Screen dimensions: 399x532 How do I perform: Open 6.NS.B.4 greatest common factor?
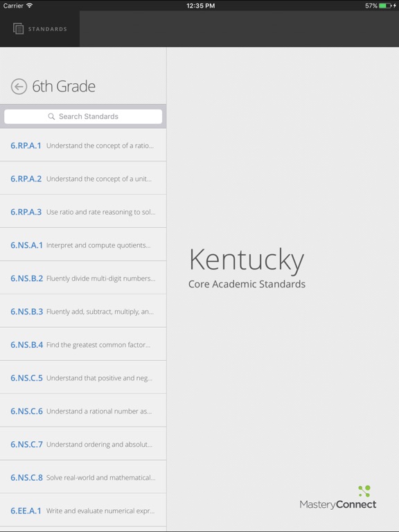[83, 345]
